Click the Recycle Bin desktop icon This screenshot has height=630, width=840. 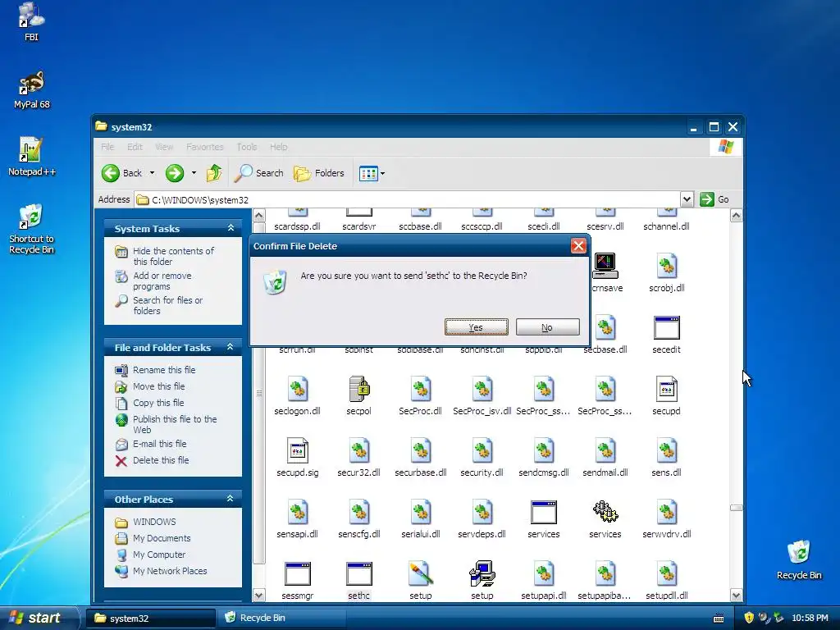point(799,560)
